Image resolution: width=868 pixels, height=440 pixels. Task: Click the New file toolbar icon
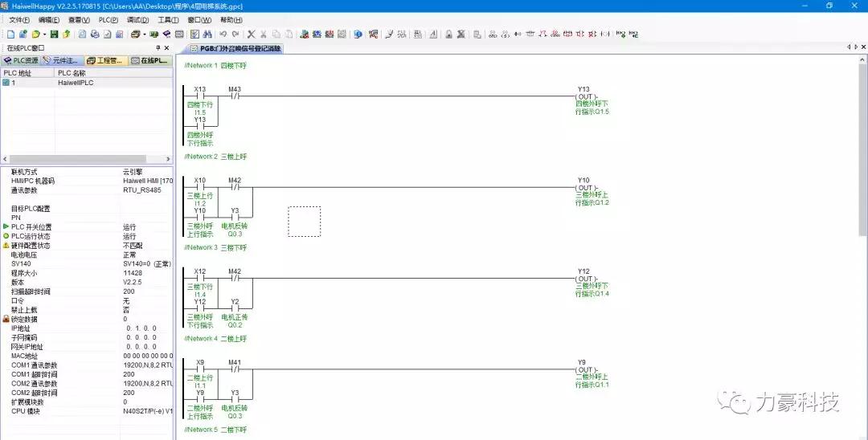(x=10, y=35)
